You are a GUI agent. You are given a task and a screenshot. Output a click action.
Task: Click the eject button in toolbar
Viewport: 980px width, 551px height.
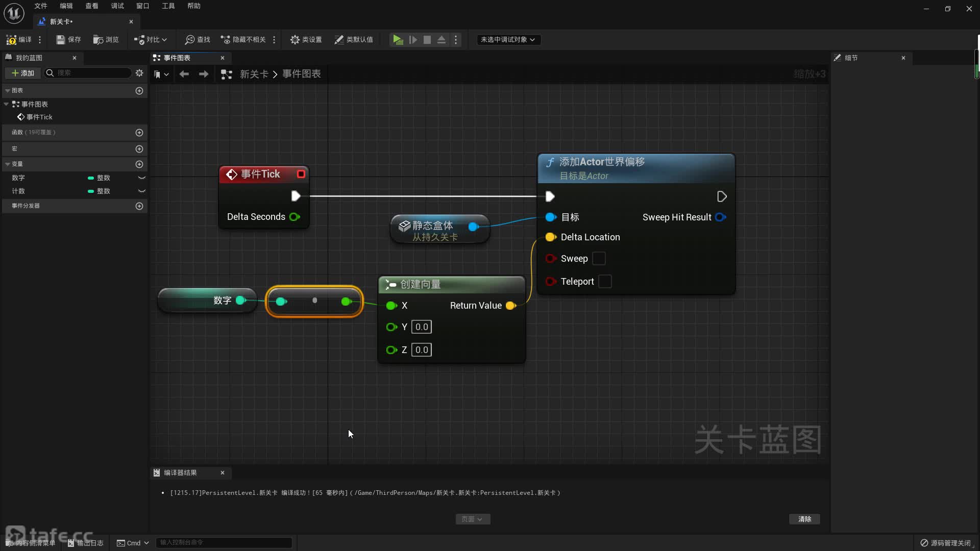(x=442, y=40)
